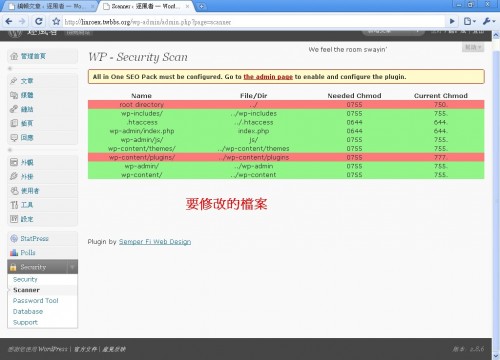Screen dimensions: 500x360
Task: Reload the page with refresh icon
Action: point(39,22)
